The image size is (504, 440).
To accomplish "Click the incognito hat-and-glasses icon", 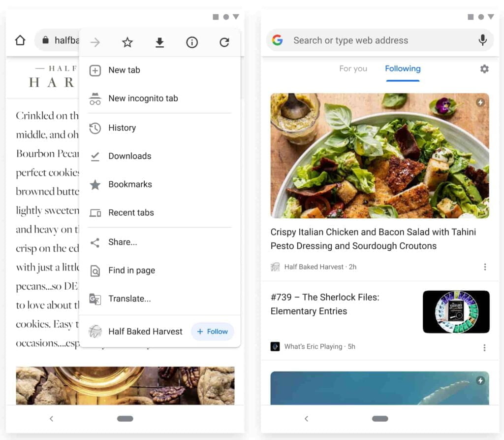I will [x=95, y=99].
